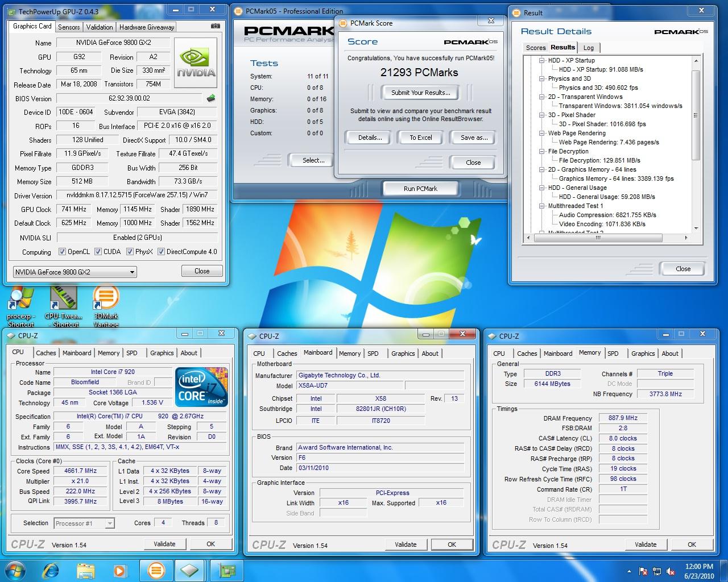728x582 pixels.
Task: Click Action Center flag in tray
Action: click(x=644, y=571)
